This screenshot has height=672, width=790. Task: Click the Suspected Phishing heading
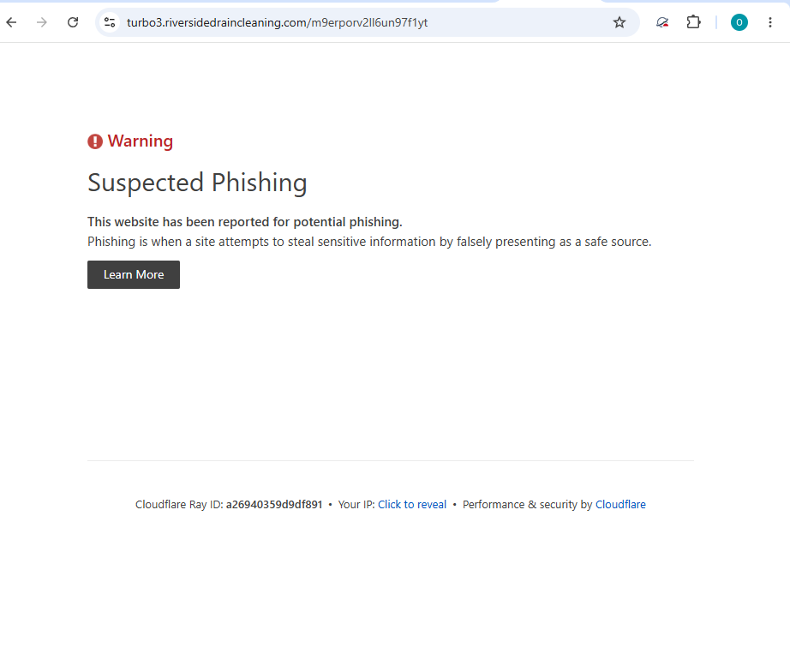(x=197, y=183)
